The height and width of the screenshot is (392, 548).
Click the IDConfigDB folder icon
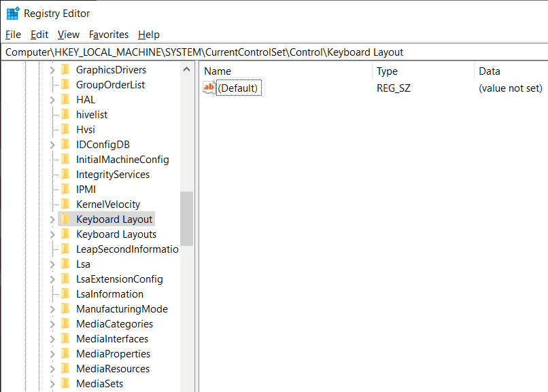pyautogui.click(x=65, y=145)
